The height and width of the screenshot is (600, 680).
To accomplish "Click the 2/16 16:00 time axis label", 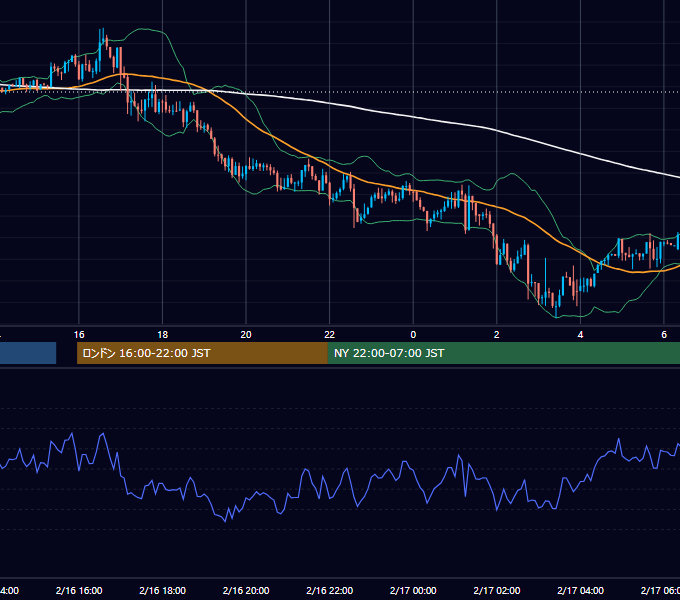I will pyautogui.click(x=79, y=590).
